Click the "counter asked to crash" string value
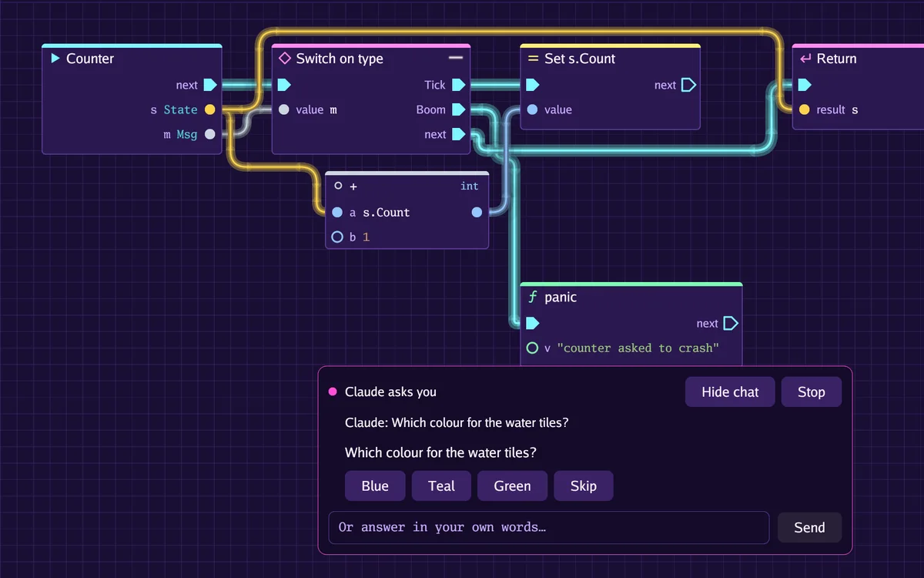 point(638,348)
